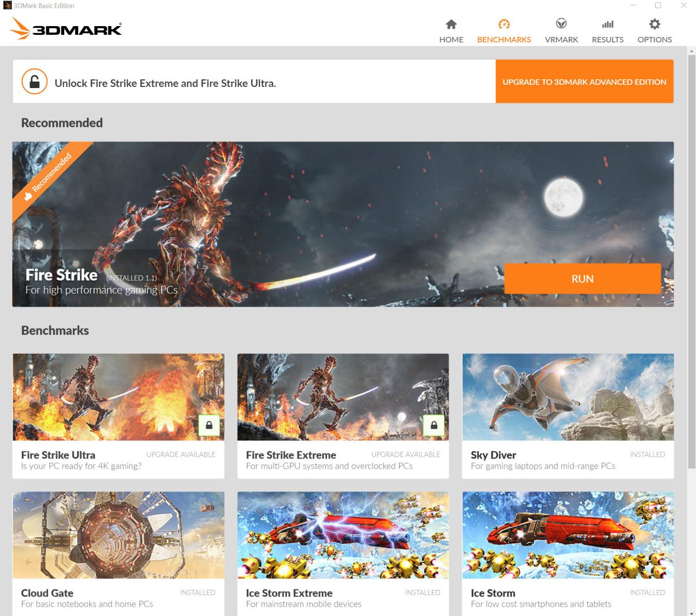The height and width of the screenshot is (616, 696).
Task: Open the Fire Strike Ultra thumbnail
Action: (119, 397)
